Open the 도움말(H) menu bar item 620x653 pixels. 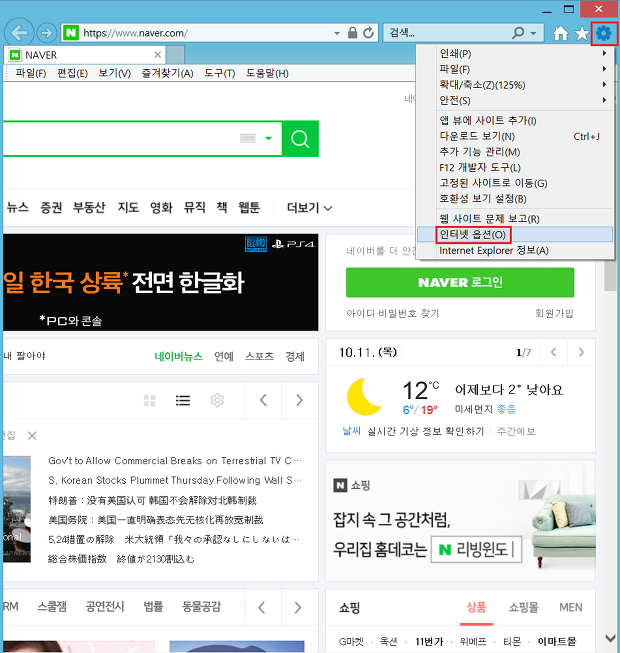(267, 73)
